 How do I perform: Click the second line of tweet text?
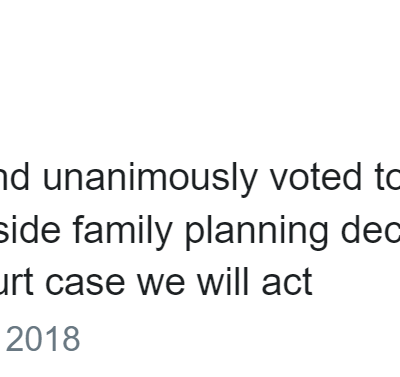pyautogui.click(x=200, y=231)
